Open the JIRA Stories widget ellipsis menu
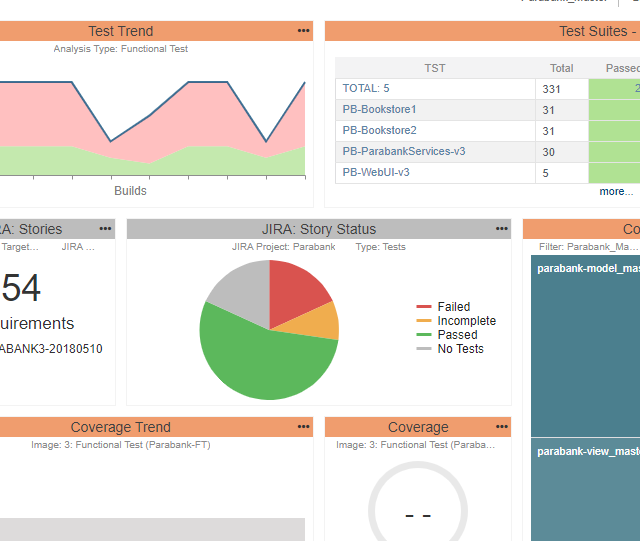 [x=105, y=229]
